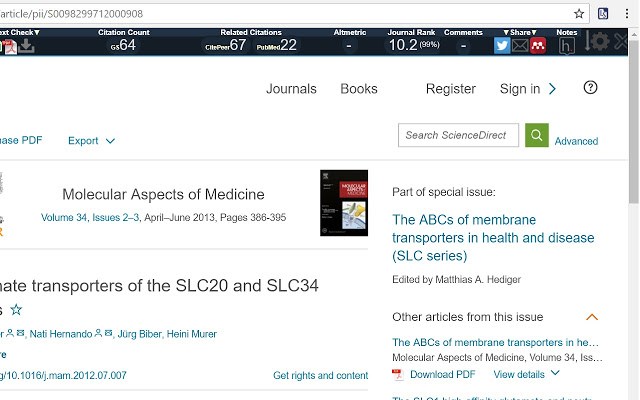The image size is (640, 400).
Task: Click the PDF download arrow icon in toolbar
Action: click(x=26, y=46)
